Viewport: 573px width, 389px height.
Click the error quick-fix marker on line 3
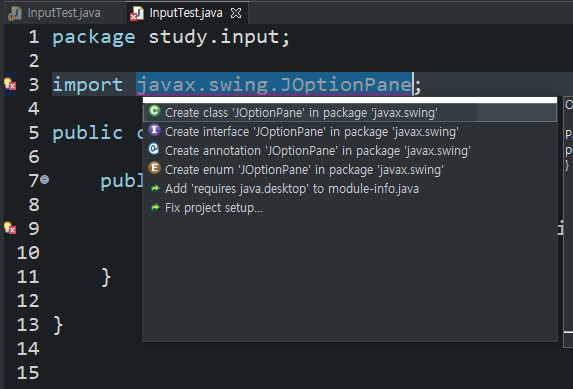coord(10,84)
